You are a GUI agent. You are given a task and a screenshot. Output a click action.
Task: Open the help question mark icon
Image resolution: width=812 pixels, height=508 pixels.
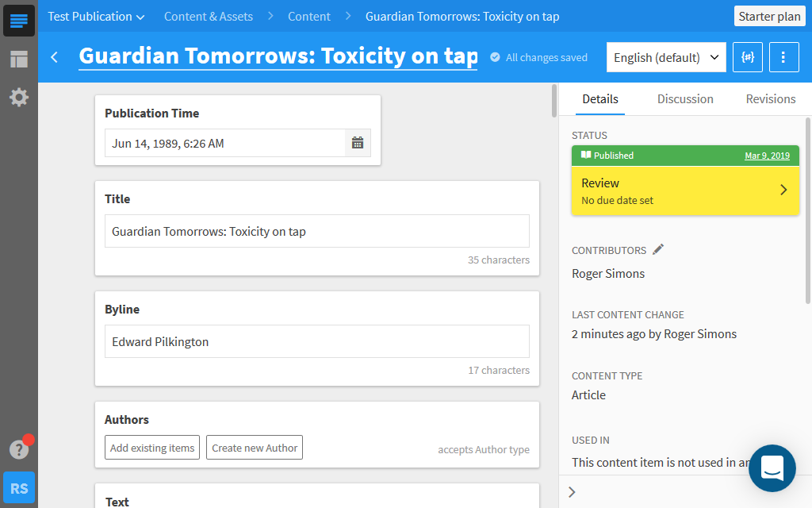(x=19, y=449)
